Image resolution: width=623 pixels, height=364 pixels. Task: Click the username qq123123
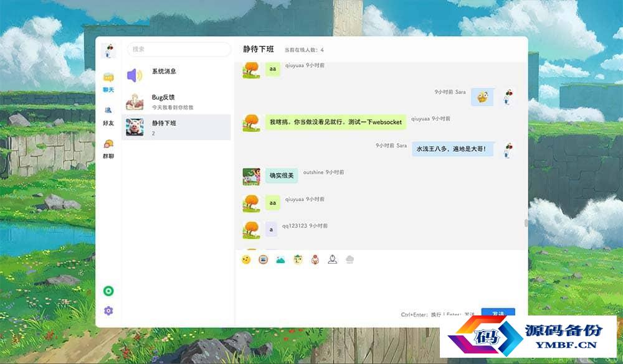coord(295,226)
